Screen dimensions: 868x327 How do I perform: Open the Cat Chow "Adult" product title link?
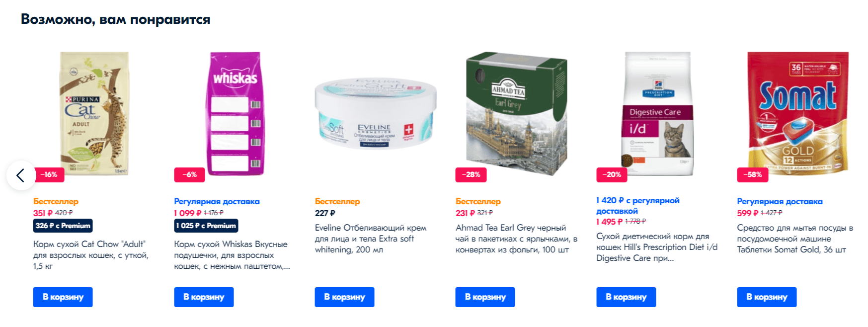(x=91, y=255)
